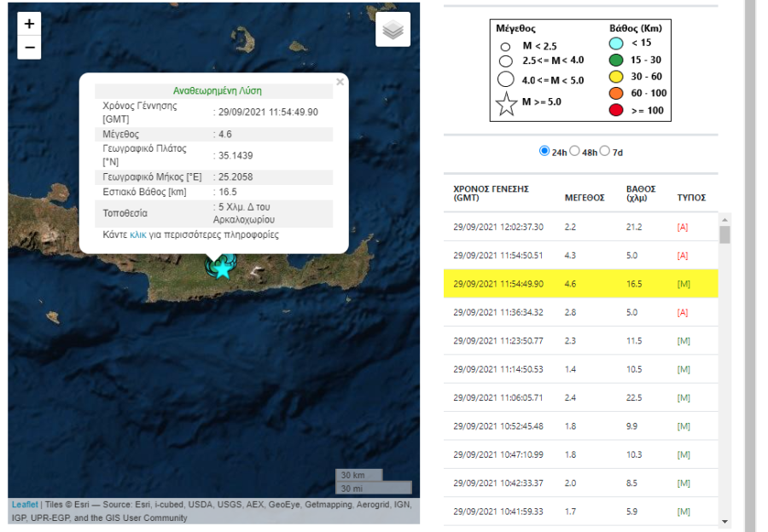Viewport: 768px width, 532px height.
Task: Select the highlighted 4.6 magnitude row
Action: [580, 283]
